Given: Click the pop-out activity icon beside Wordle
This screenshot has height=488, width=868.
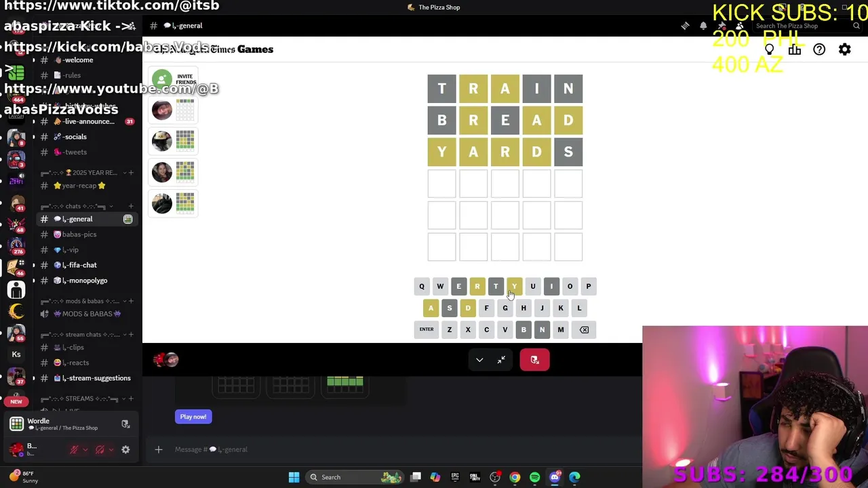Looking at the screenshot, I should pyautogui.click(x=125, y=424).
